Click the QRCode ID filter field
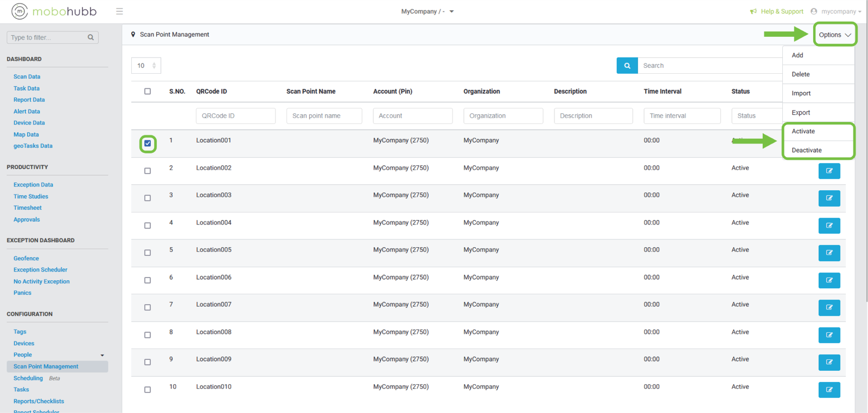The width and height of the screenshot is (868, 413). pyautogui.click(x=235, y=116)
